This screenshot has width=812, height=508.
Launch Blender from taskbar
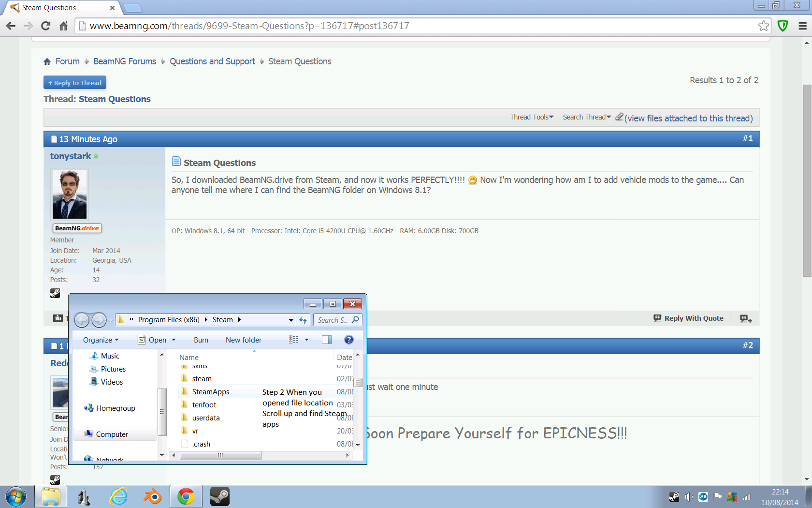point(152,497)
